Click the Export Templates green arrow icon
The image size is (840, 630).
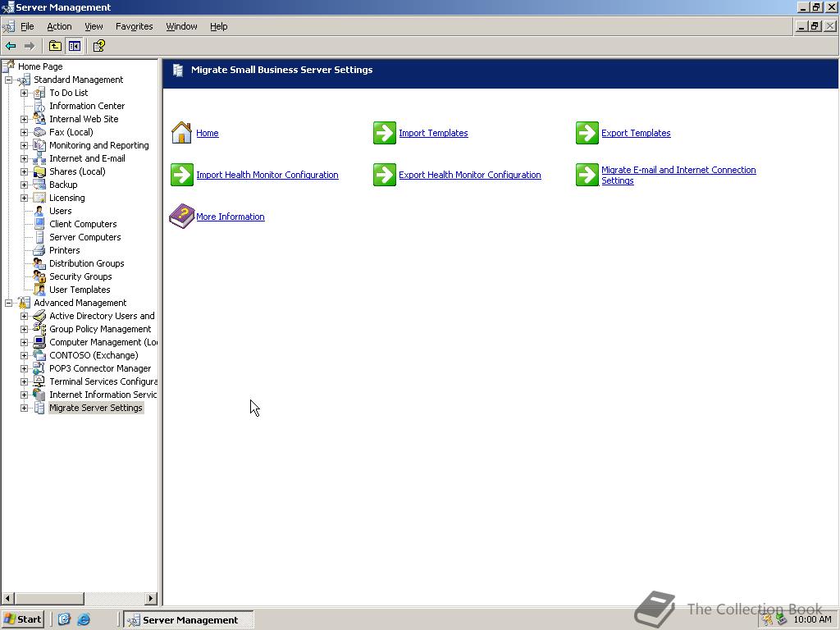pyautogui.click(x=587, y=133)
